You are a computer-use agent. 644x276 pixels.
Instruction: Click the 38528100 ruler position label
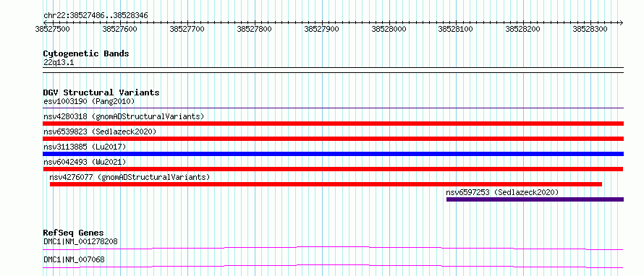coord(455,29)
